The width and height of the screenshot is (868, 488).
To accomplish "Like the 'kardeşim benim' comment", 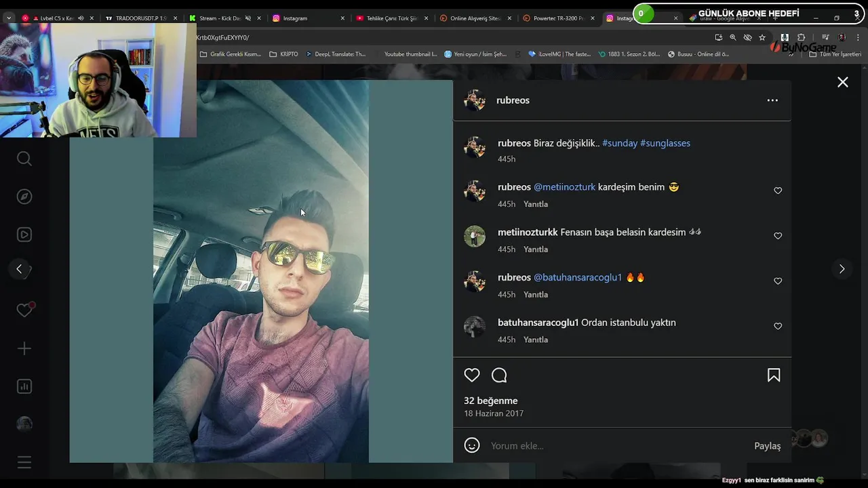I will coord(778,191).
